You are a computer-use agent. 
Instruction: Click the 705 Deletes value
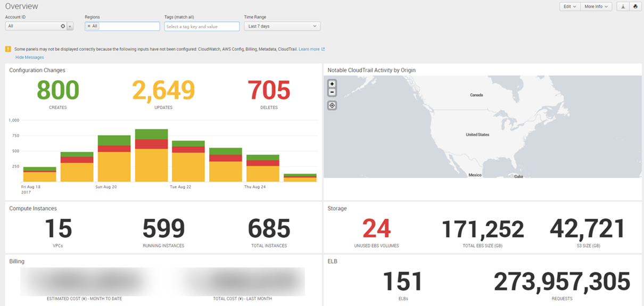point(269,90)
